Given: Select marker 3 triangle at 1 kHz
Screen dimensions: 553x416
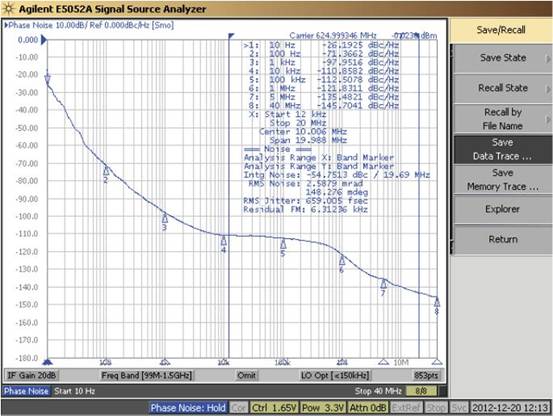Looking at the screenshot, I should click(x=165, y=219).
